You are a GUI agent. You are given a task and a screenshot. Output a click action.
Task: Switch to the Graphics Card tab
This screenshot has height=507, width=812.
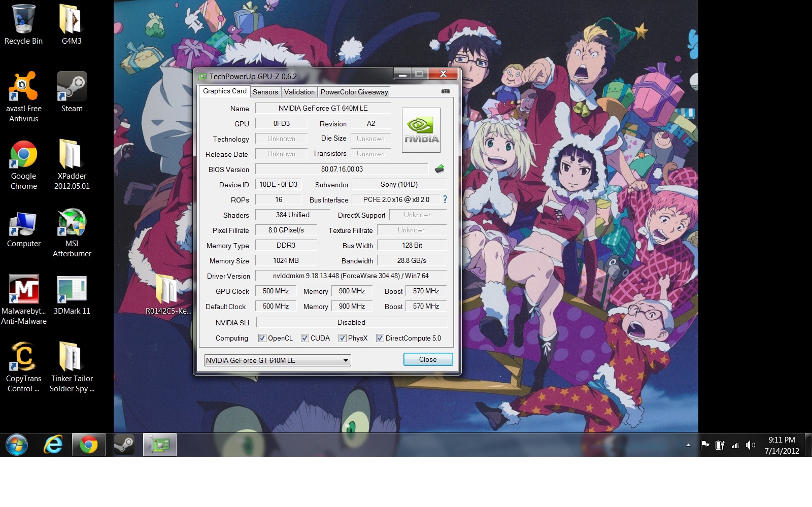click(224, 91)
